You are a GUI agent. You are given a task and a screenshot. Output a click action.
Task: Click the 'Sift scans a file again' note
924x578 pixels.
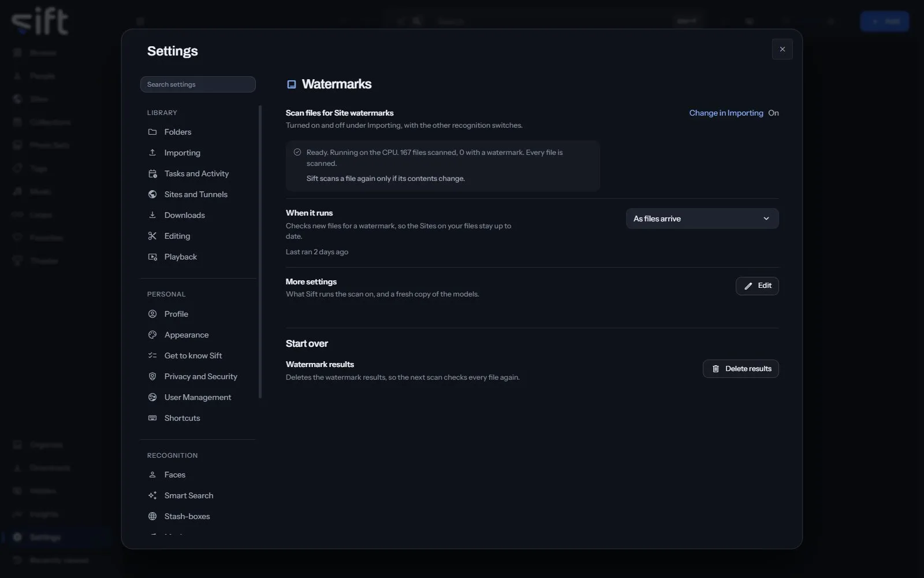[386, 179]
